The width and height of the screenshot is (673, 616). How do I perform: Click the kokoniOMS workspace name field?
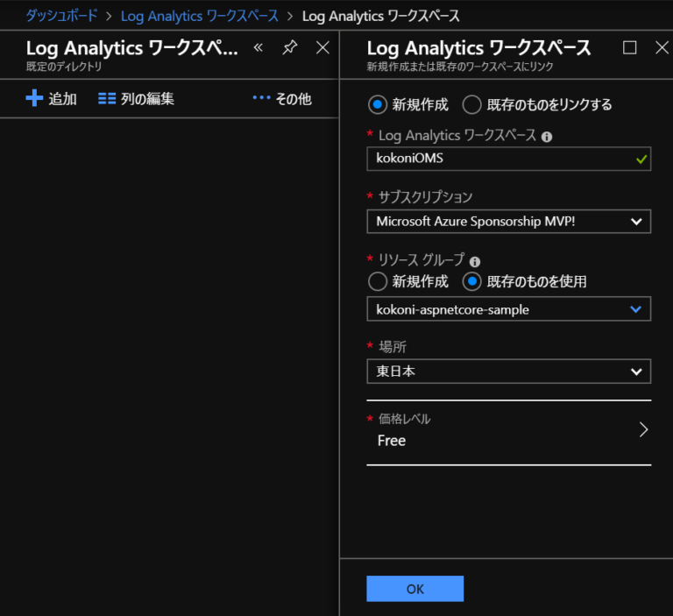point(508,159)
